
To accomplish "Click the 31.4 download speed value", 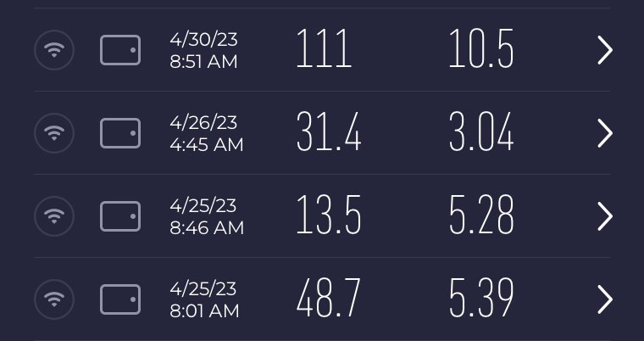I will (329, 134).
